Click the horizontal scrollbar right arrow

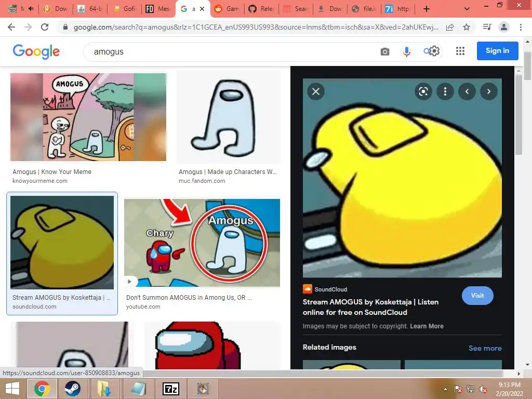(518, 374)
